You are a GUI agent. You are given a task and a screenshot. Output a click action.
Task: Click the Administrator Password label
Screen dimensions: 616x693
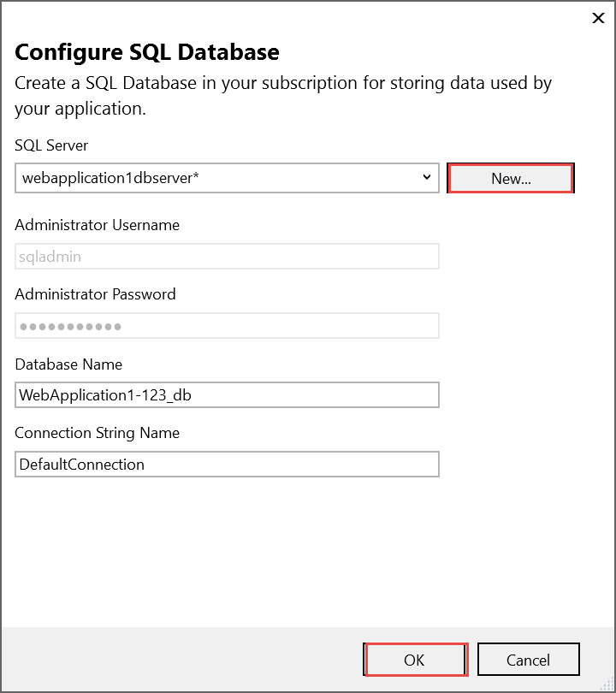tap(95, 294)
